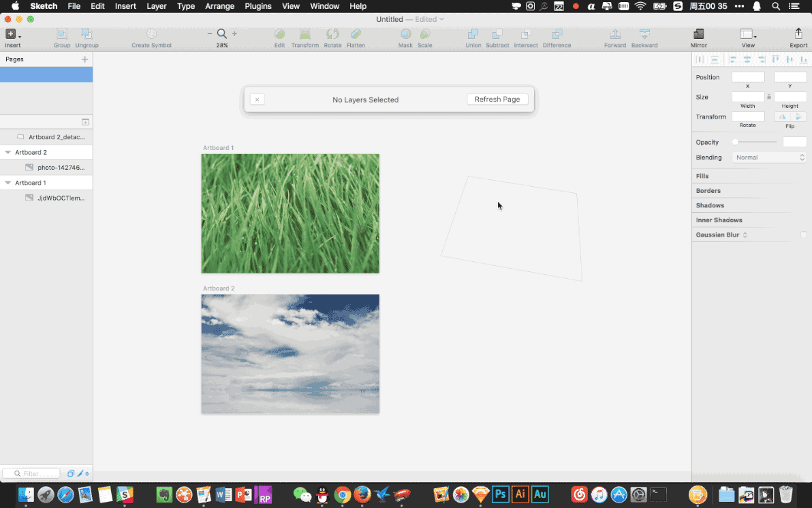812x508 pixels.
Task: Click the Refresh Page button
Action: tap(497, 100)
